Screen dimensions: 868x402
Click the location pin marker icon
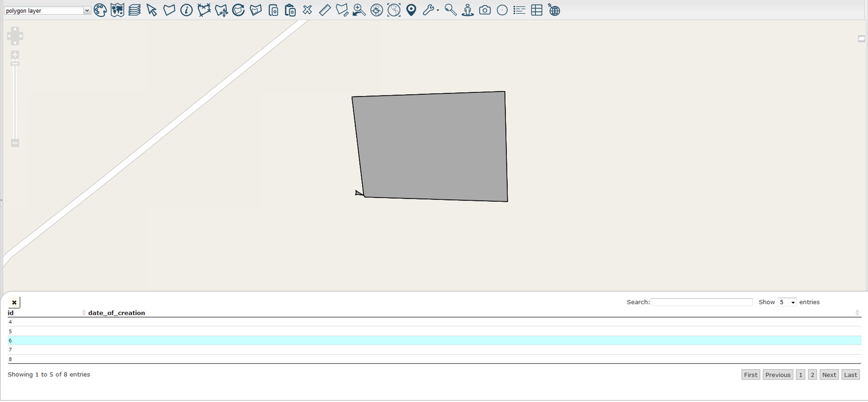click(411, 10)
